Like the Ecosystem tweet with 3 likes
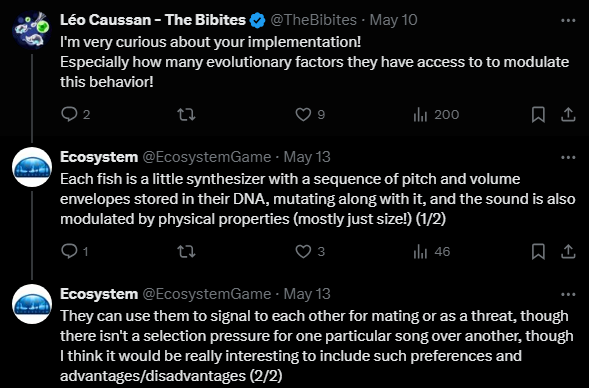589x388 pixels. click(310, 252)
